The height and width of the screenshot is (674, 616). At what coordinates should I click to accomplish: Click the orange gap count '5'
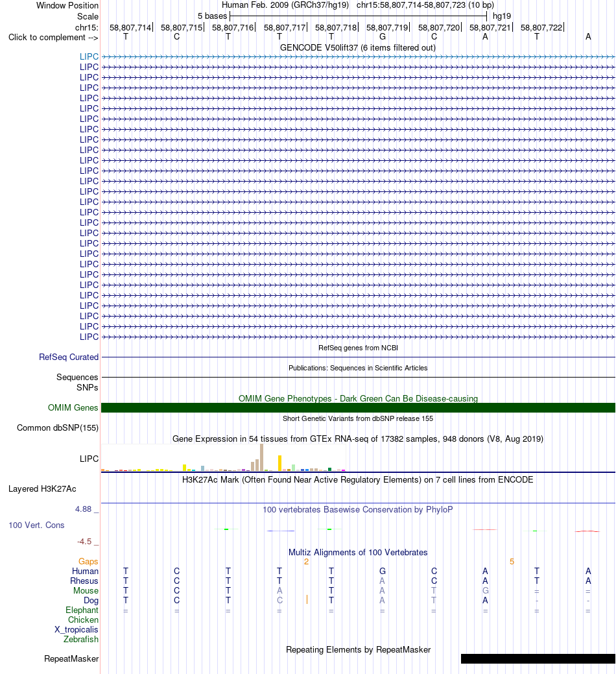point(512,562)
